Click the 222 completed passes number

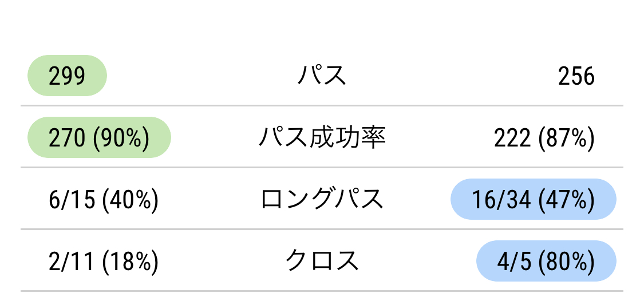512,138
